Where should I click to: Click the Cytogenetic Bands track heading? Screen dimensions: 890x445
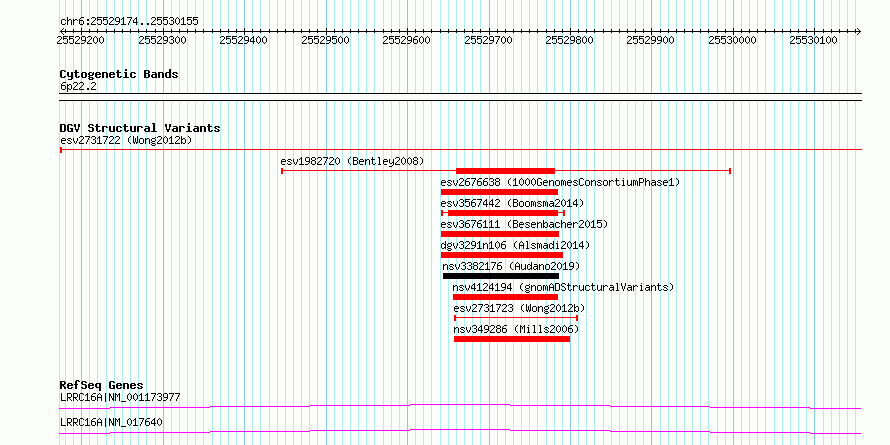point(119,74)
